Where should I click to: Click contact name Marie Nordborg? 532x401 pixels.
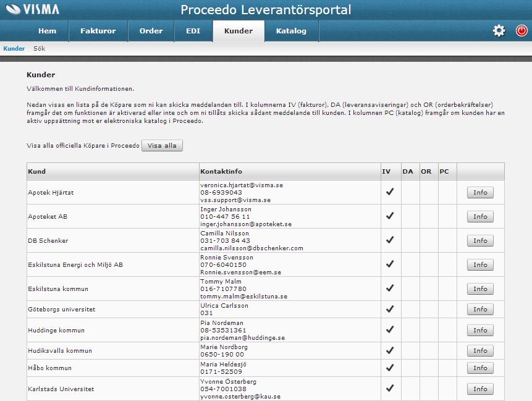(224, 347)
